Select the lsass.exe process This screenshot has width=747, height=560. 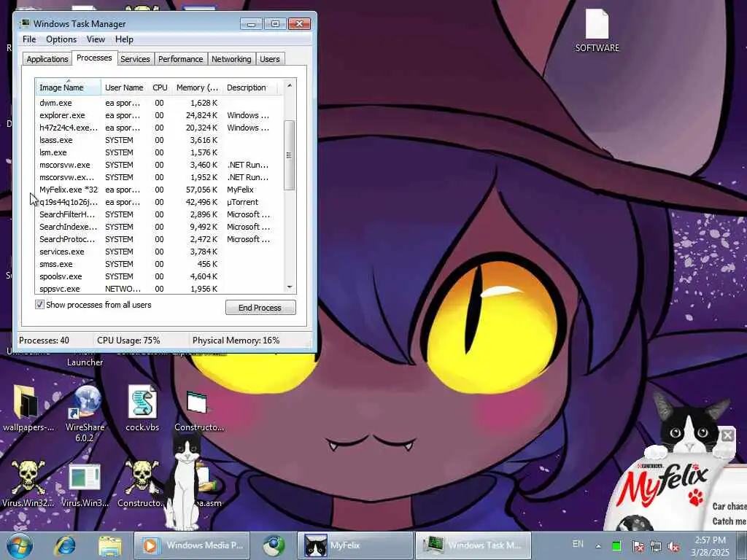pyautogui.click(x=159, y=140)
